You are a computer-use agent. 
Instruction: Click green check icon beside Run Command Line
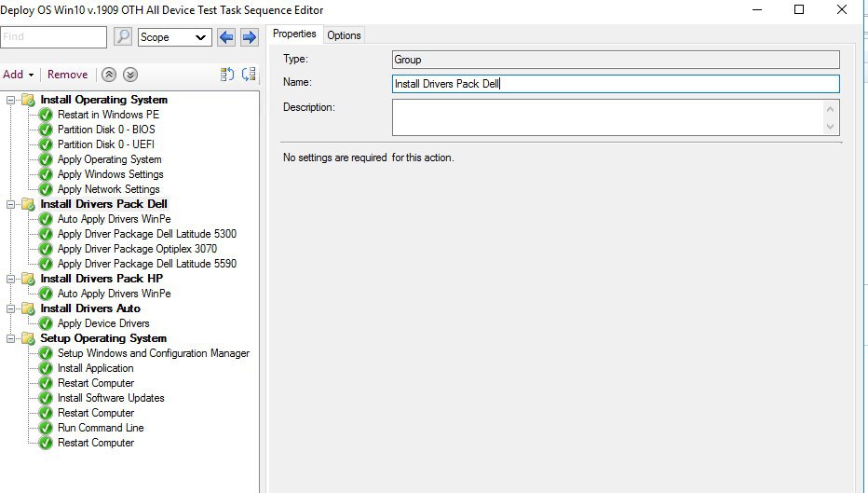46,428
